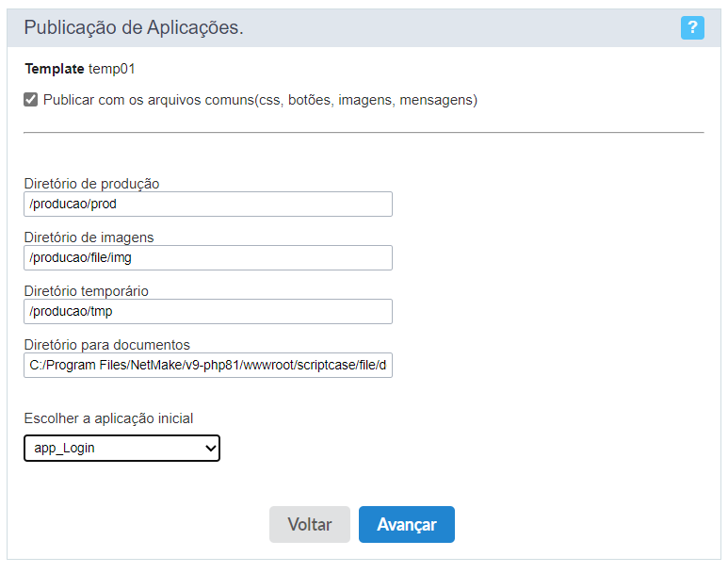Click the Diretório de produção input field
The image size is (728, 573).
(x=208, y=204)
